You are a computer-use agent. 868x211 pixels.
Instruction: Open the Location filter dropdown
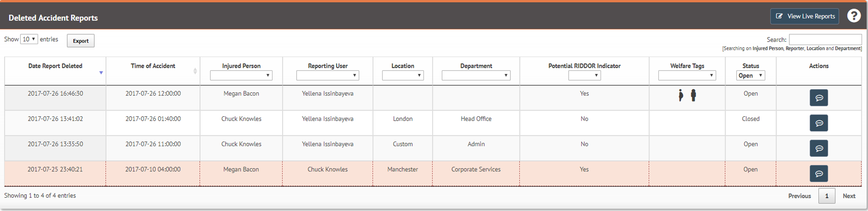point(403,76)
